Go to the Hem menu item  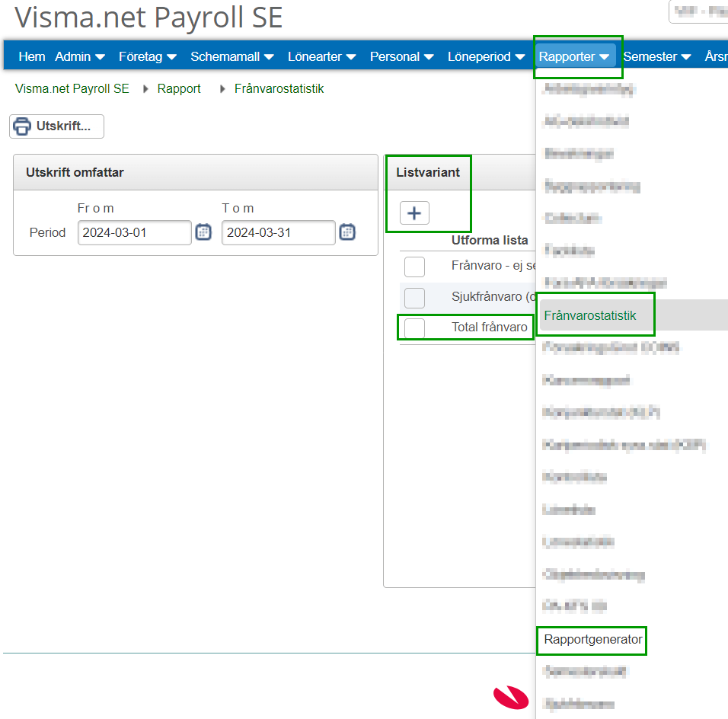pos(31,56)
